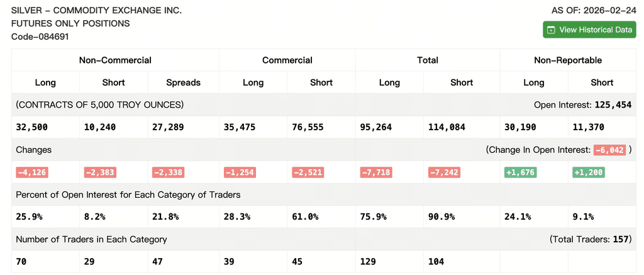Click the Code-084691 text
Viewport: 644px width, 275px height.
click(x=40, y=36)
